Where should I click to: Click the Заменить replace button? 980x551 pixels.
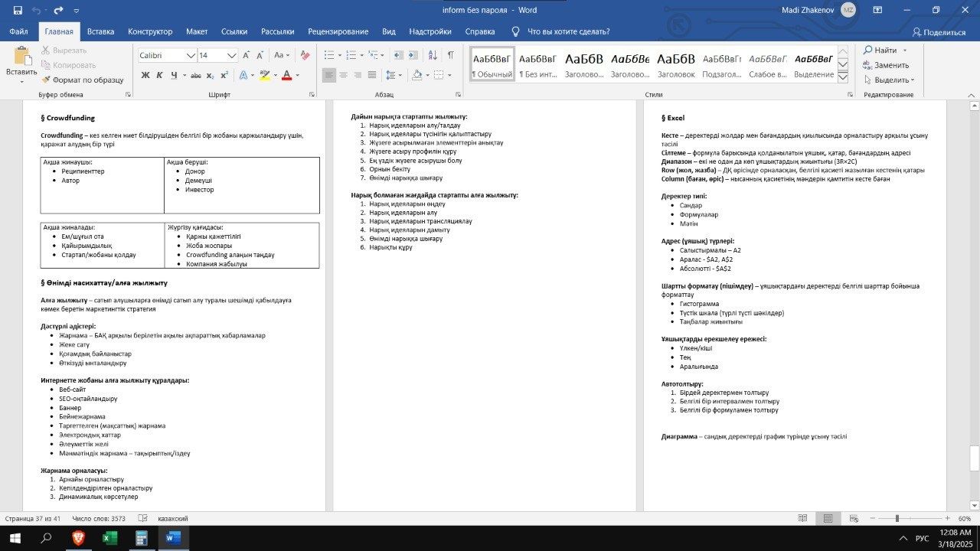[886, 65]
